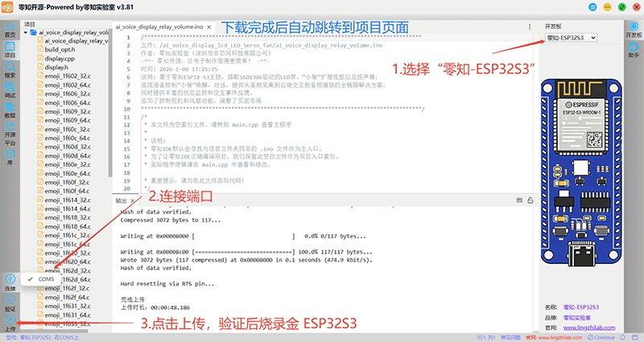Open display.h in the project tree
The width and height of the screenshot is (644, 342).
pyautogui.click(x=56, y=67)
